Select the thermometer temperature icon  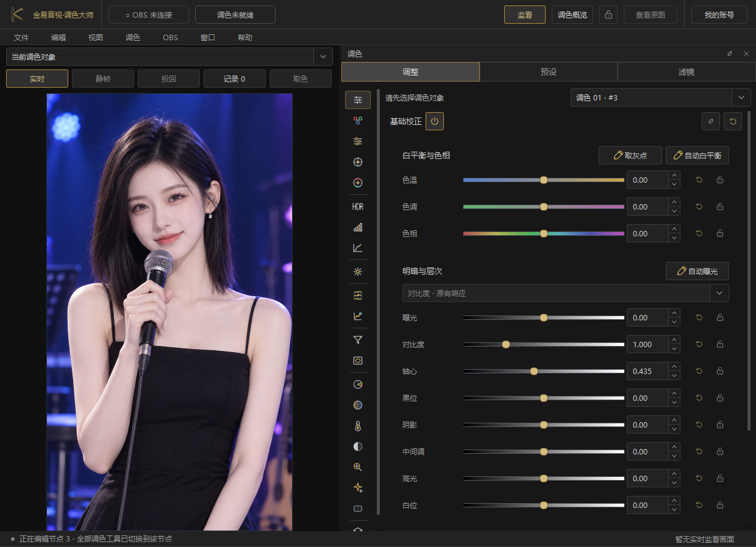click(358, 426)
